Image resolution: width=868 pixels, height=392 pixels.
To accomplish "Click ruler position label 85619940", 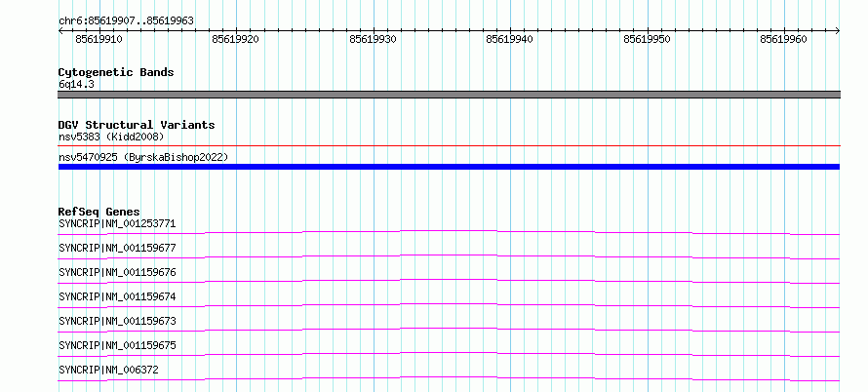I will 509,39.
